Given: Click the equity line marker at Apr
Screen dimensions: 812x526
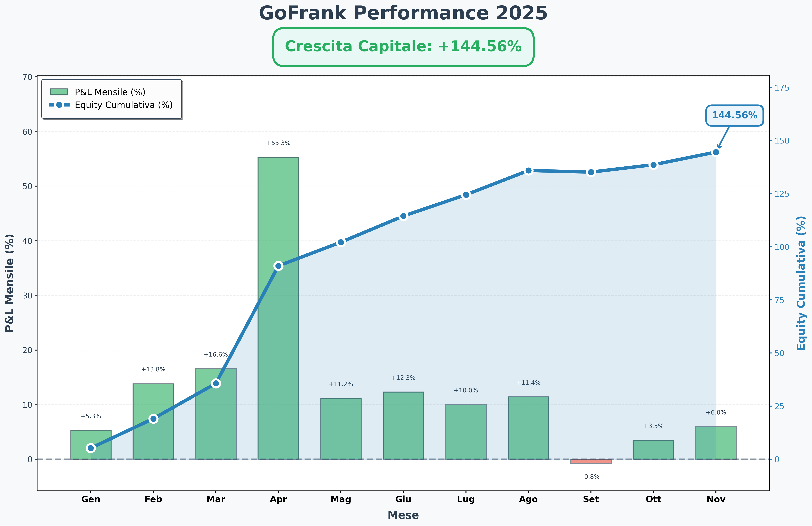Looking at the screenshot, I should coord(278,266).
